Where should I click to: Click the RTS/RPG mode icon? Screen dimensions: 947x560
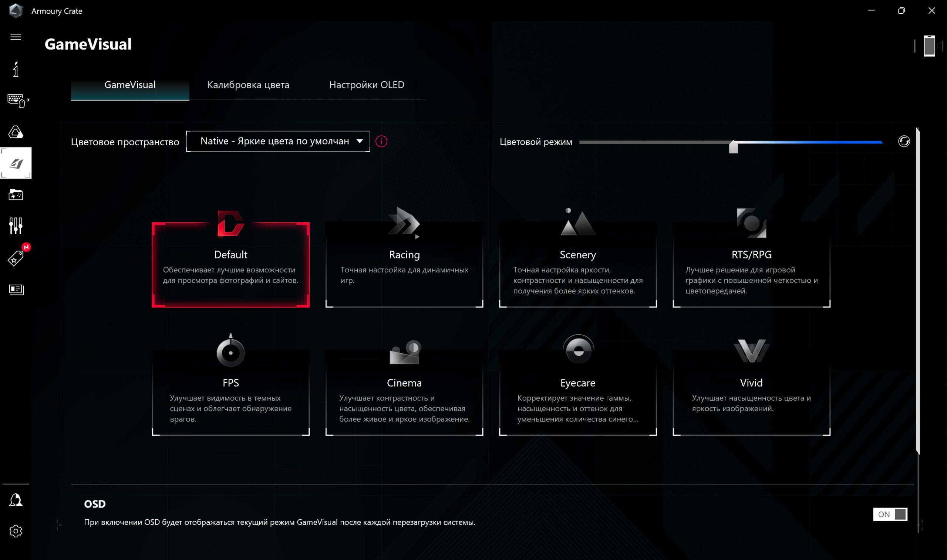751,223
